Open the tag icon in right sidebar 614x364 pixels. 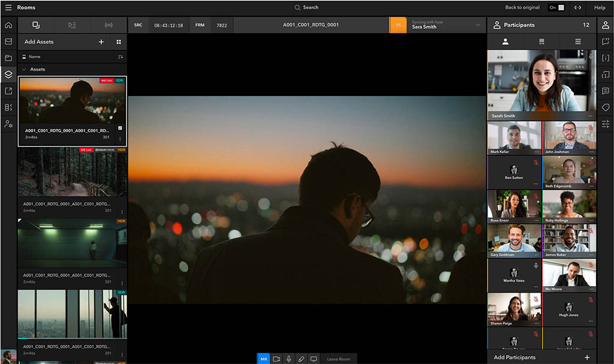pyautogui.click(x=605, y=108)
